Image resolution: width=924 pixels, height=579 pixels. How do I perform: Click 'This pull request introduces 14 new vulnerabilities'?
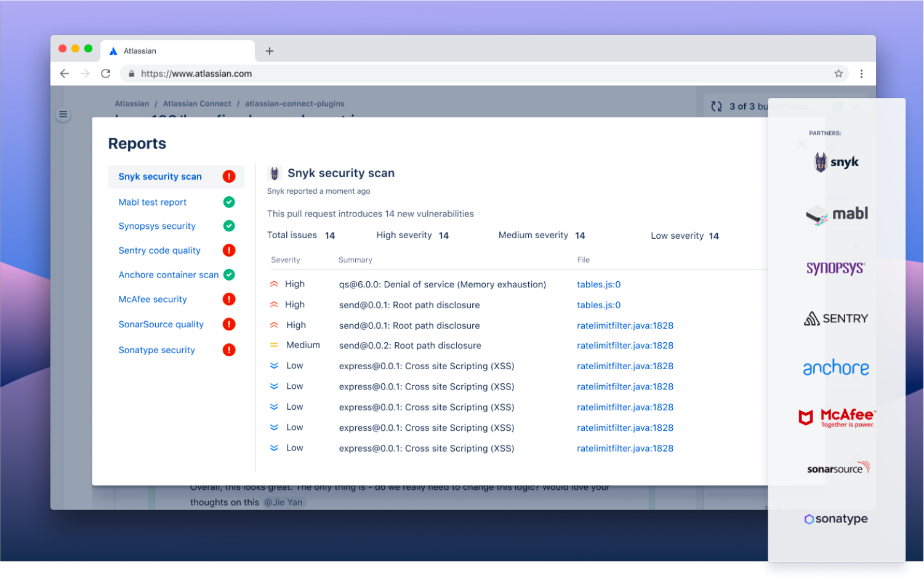click(371, 214)
